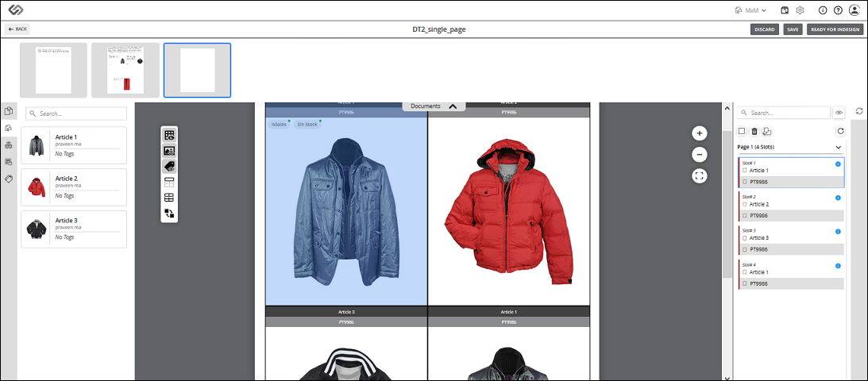Image resolution: width=868 pixels, height=381 pixels.
Task: Go back with the BACK button
Action: (x=17, y=29)
